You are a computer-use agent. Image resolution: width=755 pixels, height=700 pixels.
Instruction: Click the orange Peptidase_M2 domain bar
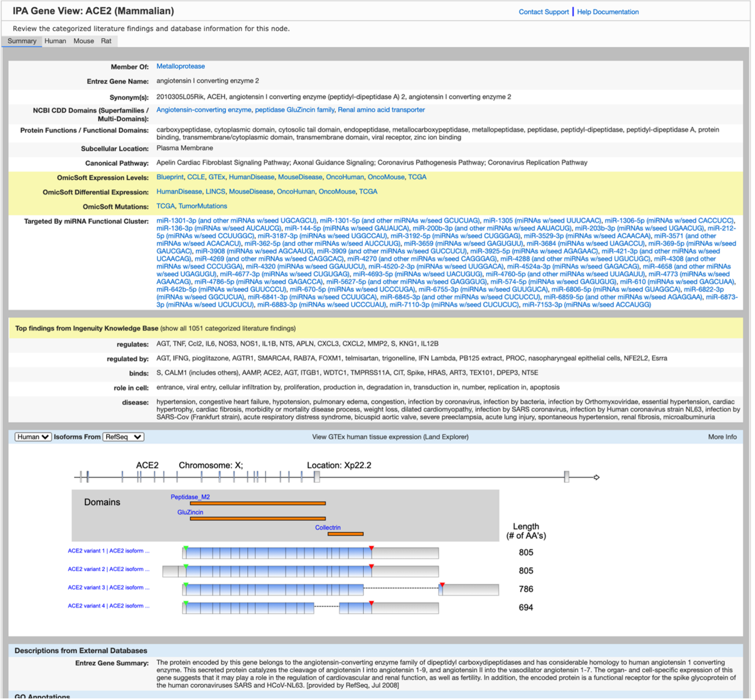[258, 503]
